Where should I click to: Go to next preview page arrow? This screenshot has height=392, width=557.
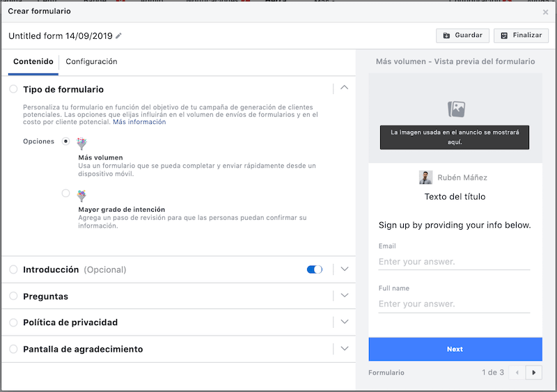[534, 373]
